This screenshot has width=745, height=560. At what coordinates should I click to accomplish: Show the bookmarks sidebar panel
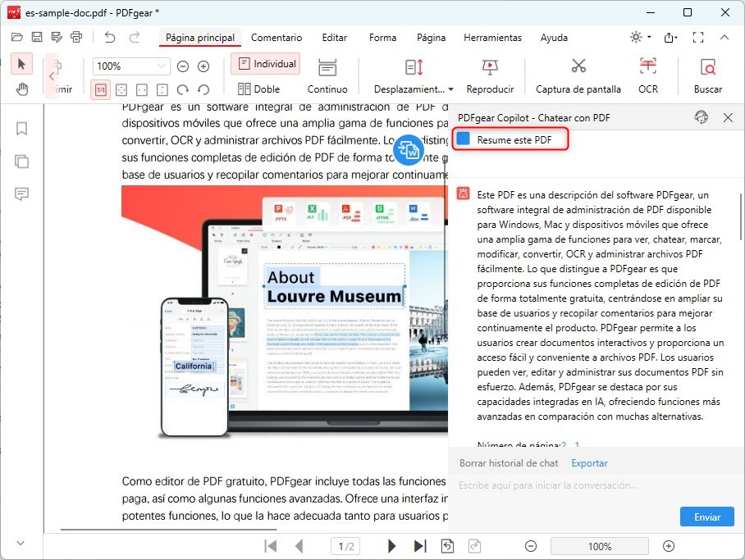(x=22, y=128)
